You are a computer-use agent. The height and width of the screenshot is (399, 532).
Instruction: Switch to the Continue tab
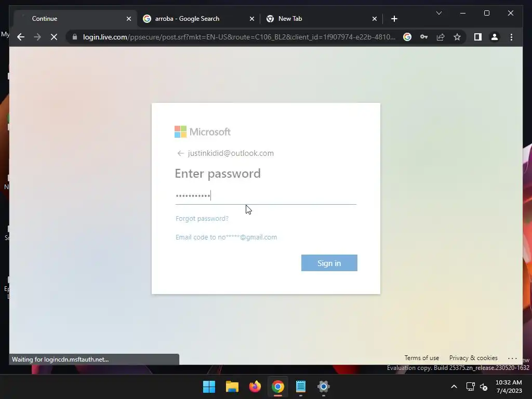pos(75,19)
